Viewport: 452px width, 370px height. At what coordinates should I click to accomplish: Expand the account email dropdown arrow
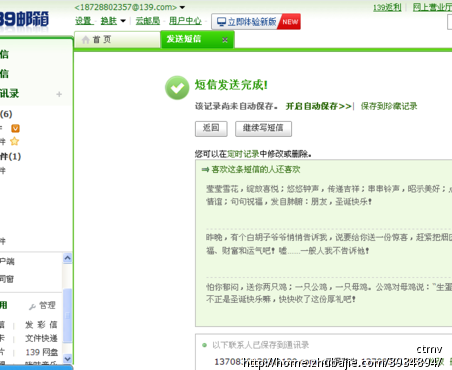[x=182, y=7]
